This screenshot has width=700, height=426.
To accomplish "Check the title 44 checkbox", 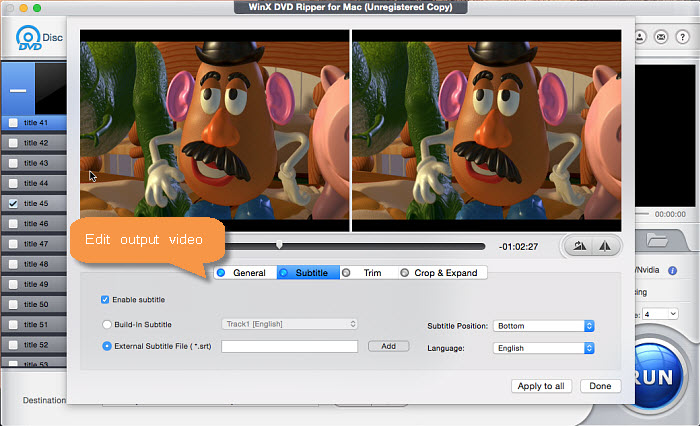I will [x=13, y=183].
